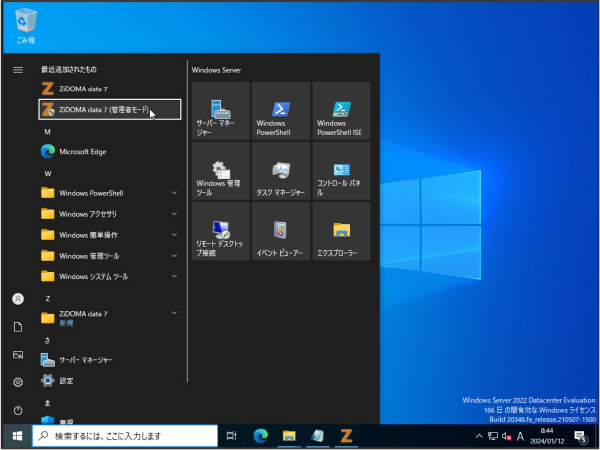
Task: Open the network icon in system tray
Action: (493, 436)
